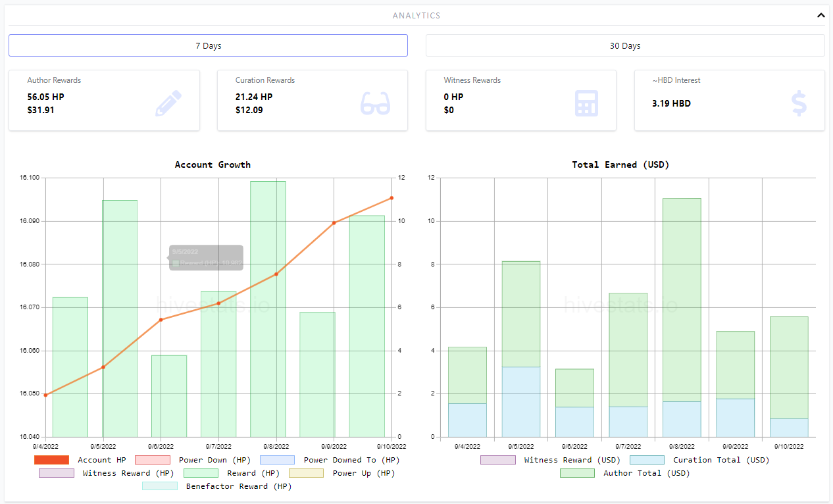
Task: Toggle the Witness Reward (USD) legend entry
Action: tap(551, 460)
